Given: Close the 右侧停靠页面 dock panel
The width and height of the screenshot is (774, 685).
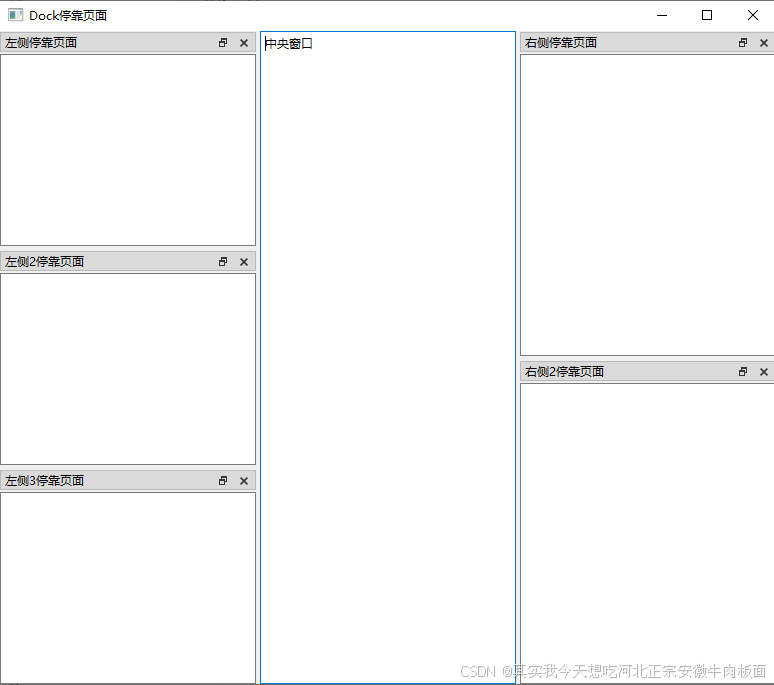Looking at the screenshot, I should [764, 43].
